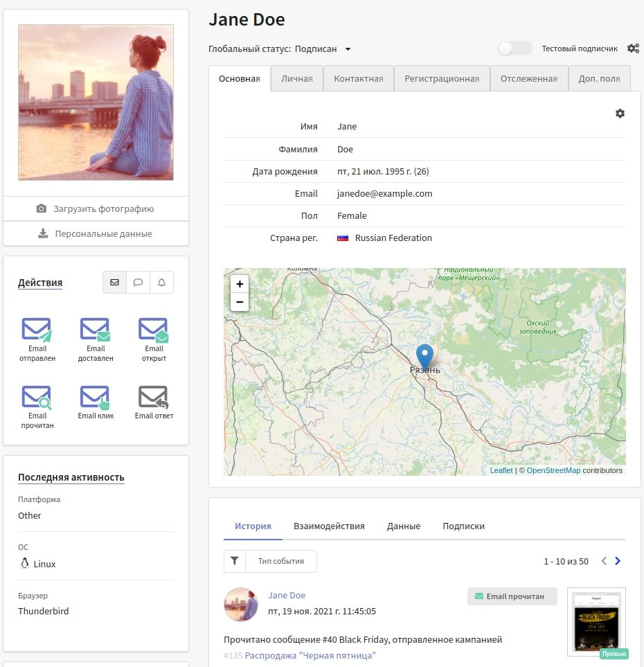Go to next history page arrow

click(618, 561)
